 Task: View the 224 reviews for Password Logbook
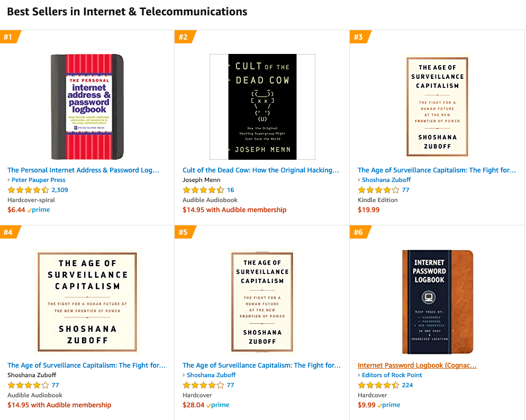[407, 385]
